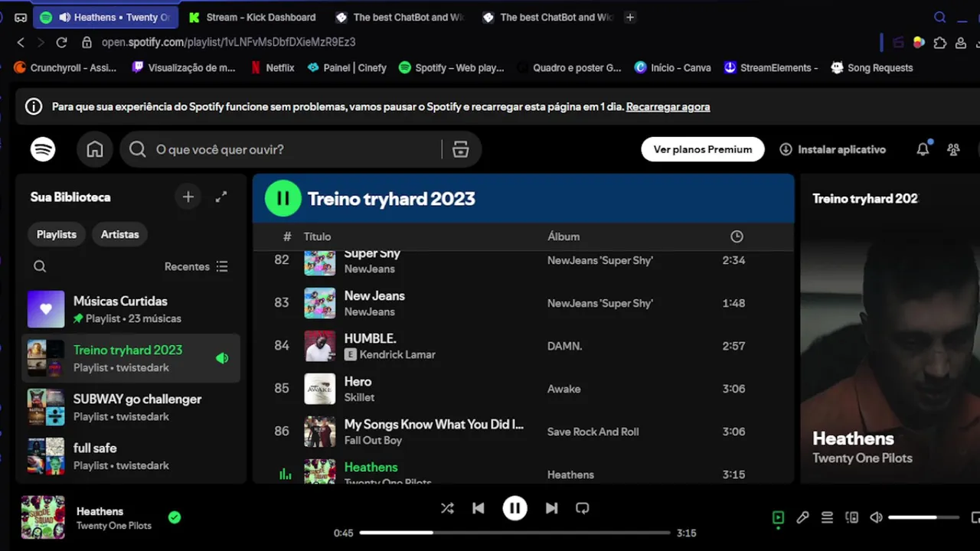Show lyrics with microphone icon

pos(802,517)
